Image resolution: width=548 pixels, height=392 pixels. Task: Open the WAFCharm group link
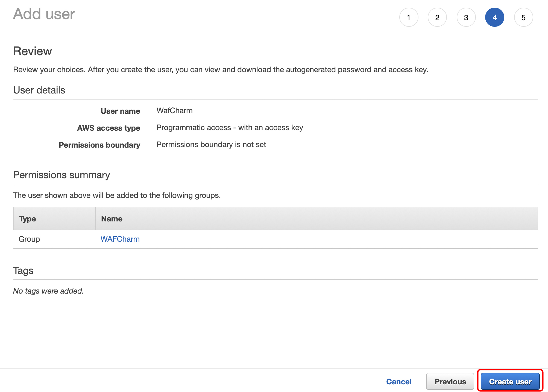[120, 239]
